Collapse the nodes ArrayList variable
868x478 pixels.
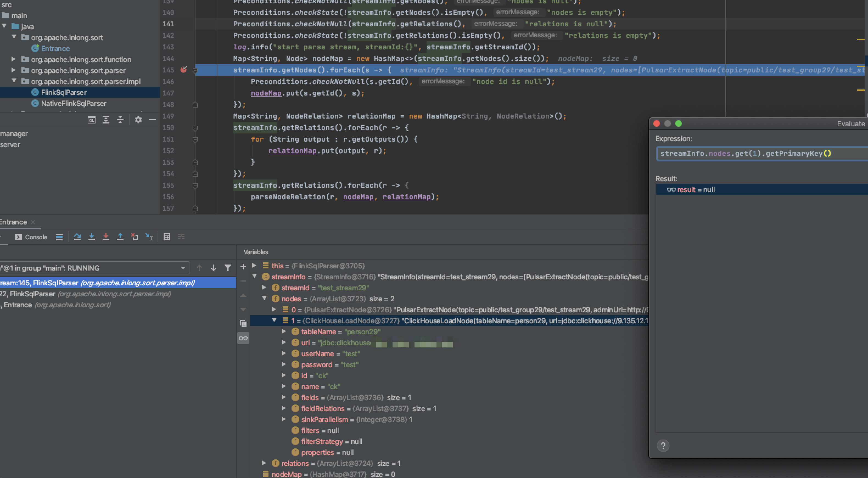(265, 299)
